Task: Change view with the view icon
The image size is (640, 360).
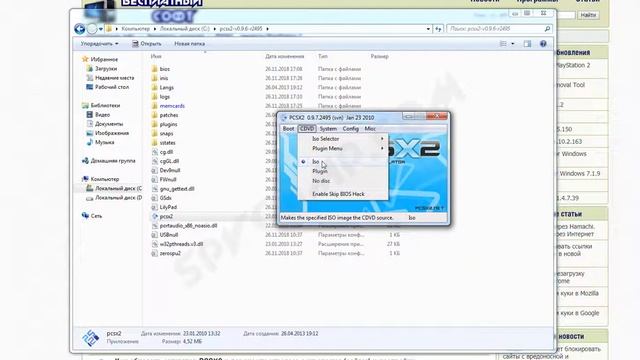Action: pos(503,44)
